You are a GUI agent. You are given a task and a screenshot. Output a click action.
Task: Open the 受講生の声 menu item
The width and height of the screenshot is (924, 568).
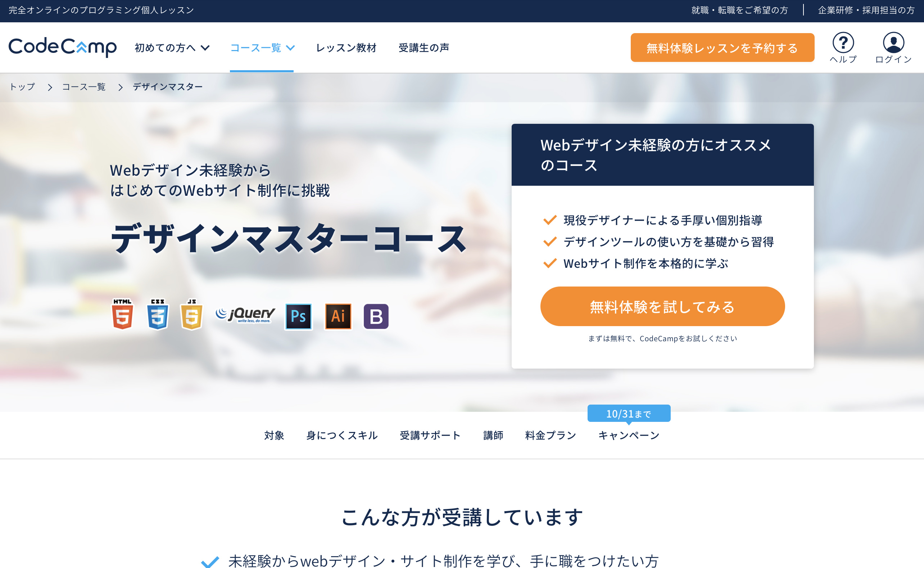(x=424, y=48)
